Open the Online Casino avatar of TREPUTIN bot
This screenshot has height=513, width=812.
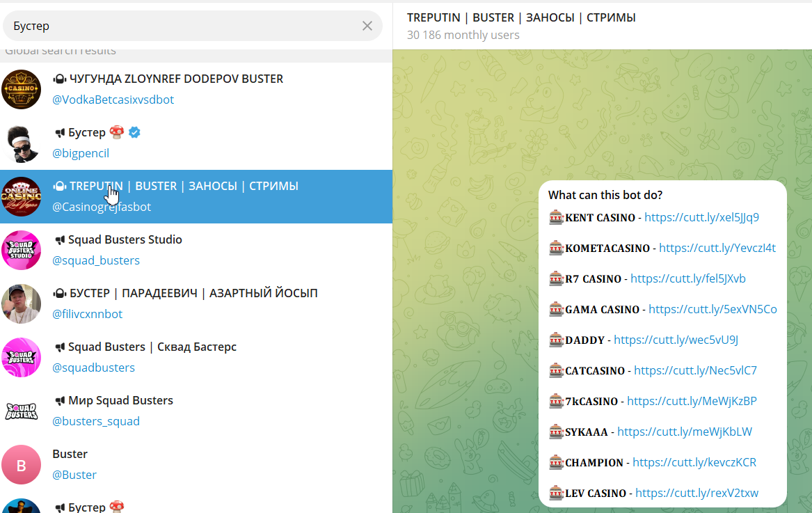(x=22, y=197)
